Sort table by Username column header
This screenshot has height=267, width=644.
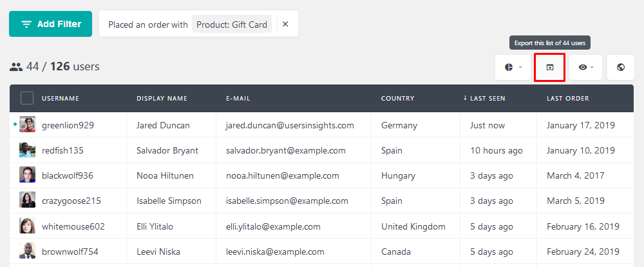(61, 98)
